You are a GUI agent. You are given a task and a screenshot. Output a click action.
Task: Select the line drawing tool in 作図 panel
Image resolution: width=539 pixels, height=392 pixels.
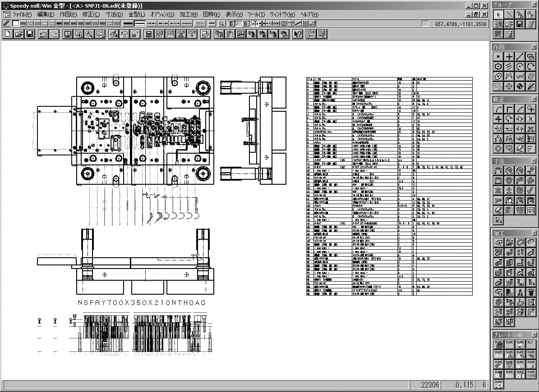pos(520,57)
